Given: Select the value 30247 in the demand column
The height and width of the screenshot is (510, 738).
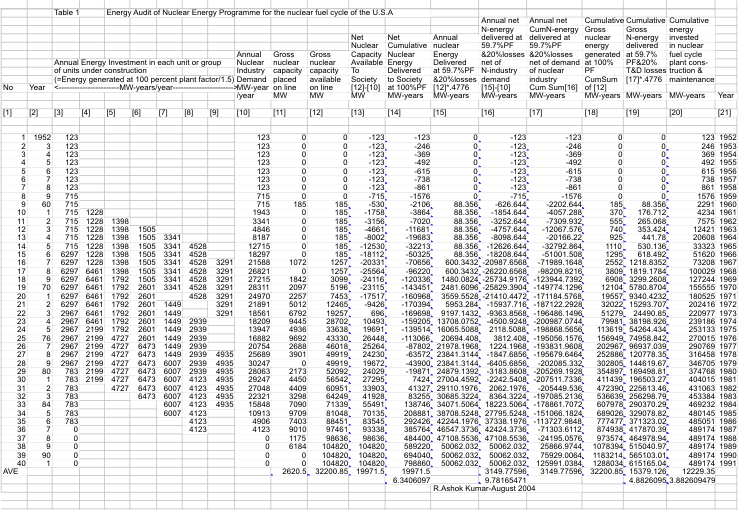Looking at the screenshot, I should (x=259, y=363).
